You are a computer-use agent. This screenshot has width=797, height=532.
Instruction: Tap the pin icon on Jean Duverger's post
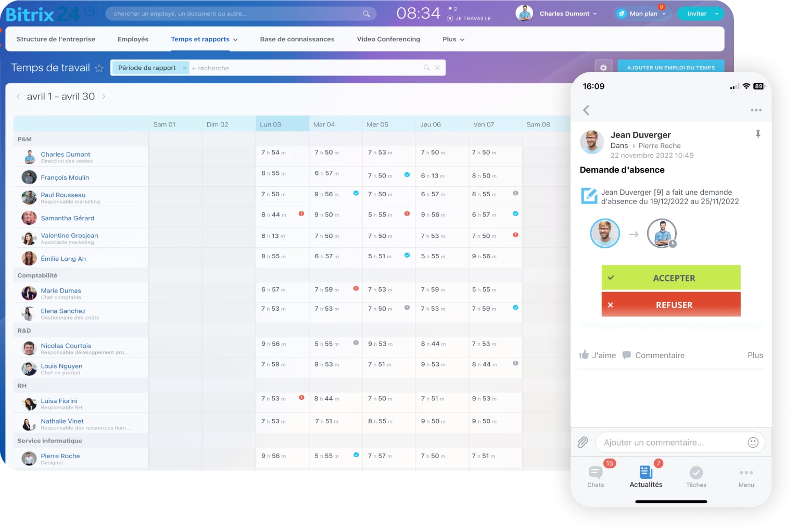758,135
